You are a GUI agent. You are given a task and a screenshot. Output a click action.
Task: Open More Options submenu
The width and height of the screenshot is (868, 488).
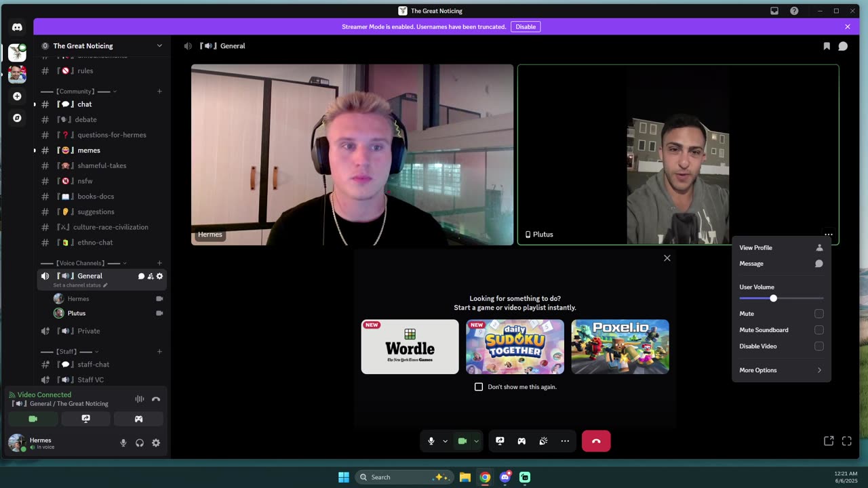[781, 370]
